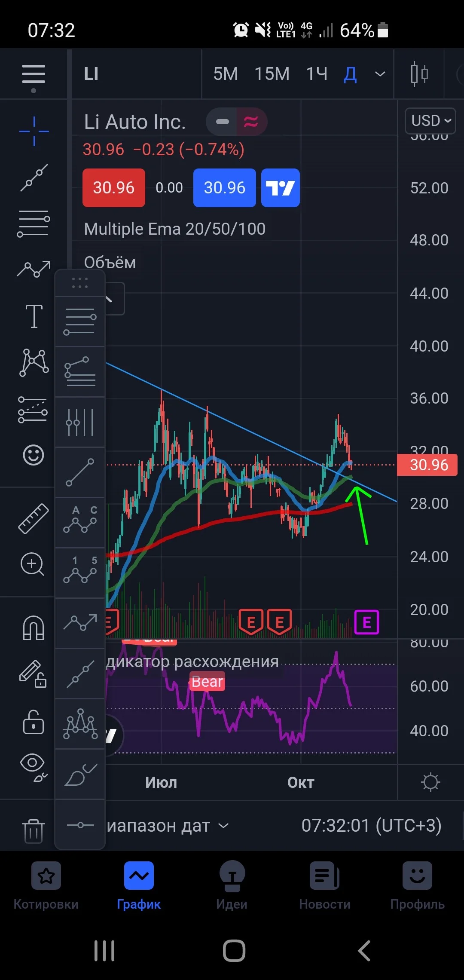Select the current price label 30.96 on axis
The image size is (464, 980).
427,465
